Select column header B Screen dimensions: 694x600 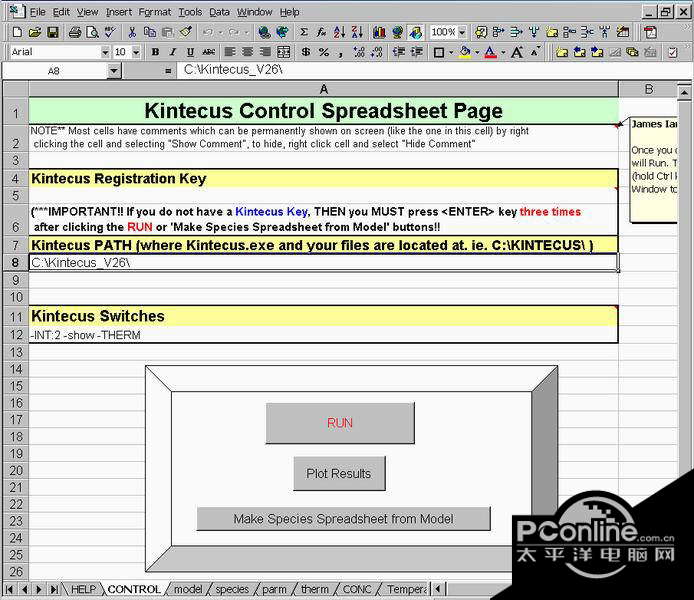tap(648, 89)
